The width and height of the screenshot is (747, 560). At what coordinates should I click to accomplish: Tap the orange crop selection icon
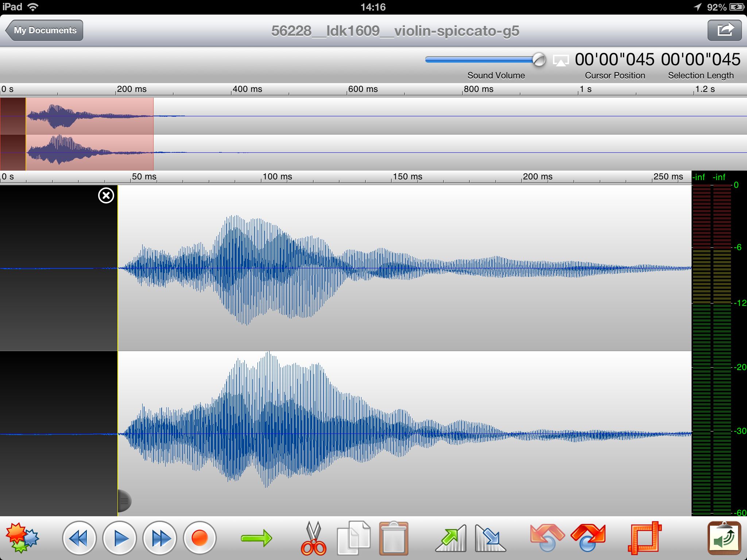pos(645,538)
